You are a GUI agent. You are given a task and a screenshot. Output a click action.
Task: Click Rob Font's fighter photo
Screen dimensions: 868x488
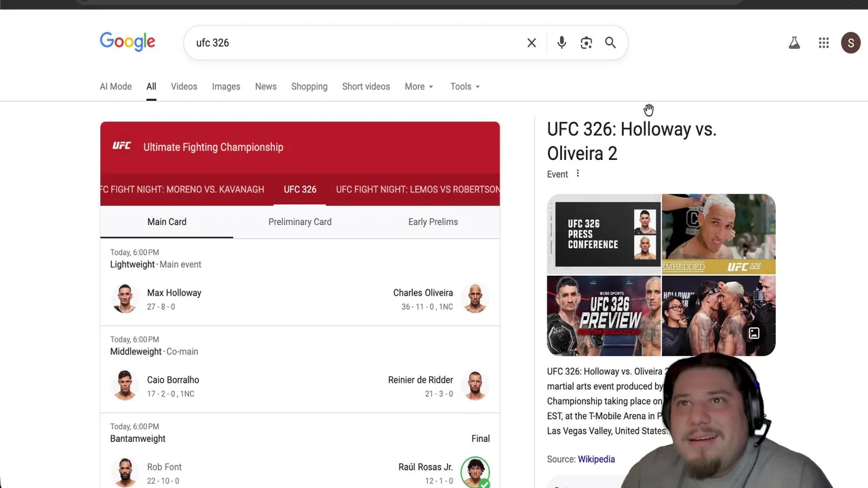[125, 473]
